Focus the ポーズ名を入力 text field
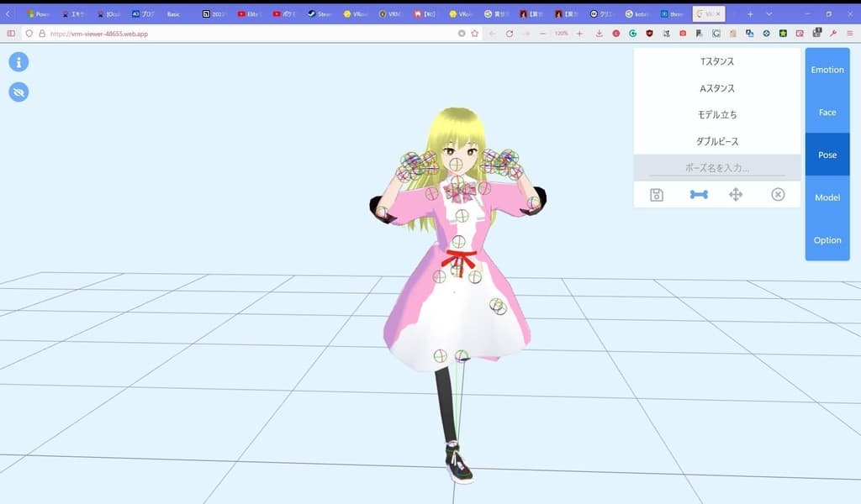The image size is (861, 504). [717, 168]
